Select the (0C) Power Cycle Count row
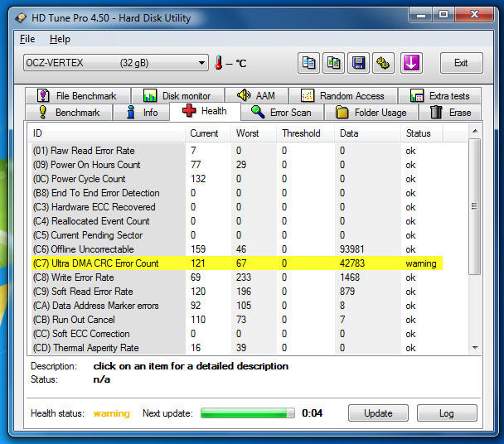The image size is (504, 444). coord(237,179)
